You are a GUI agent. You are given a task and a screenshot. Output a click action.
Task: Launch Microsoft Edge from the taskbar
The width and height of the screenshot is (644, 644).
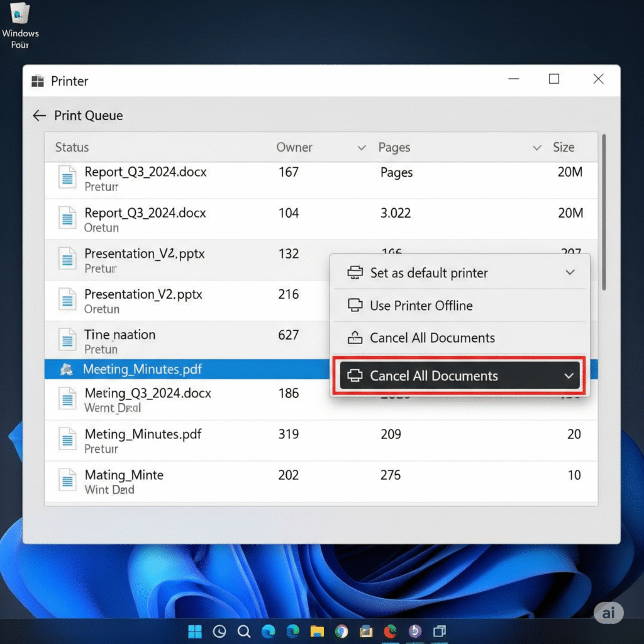(x=292, y=631)
